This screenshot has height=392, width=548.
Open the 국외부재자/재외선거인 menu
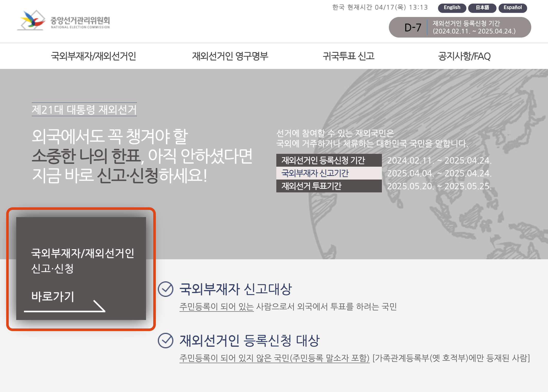[93, 56]
